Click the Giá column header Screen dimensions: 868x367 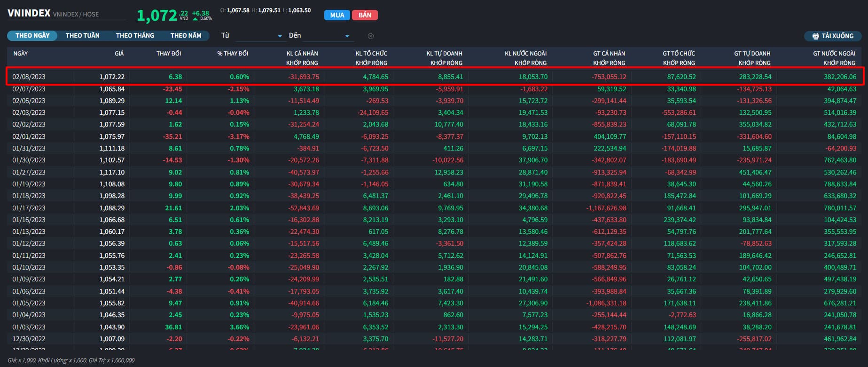coord(119,54)
